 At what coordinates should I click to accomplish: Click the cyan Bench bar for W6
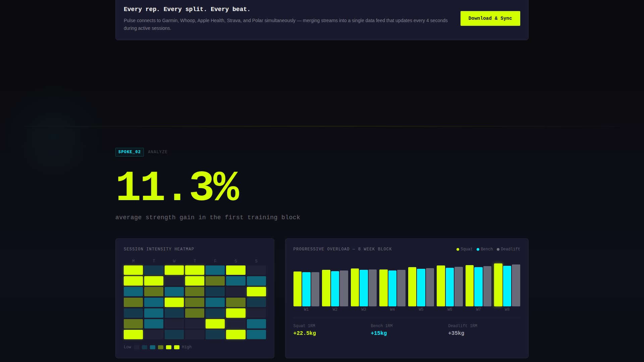pos(450,287)
